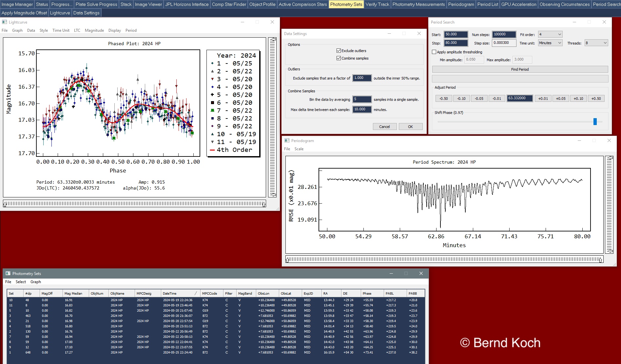The image size is (621, 364).
Task: Click the Period Search Stop field
Action: point(456,43)
